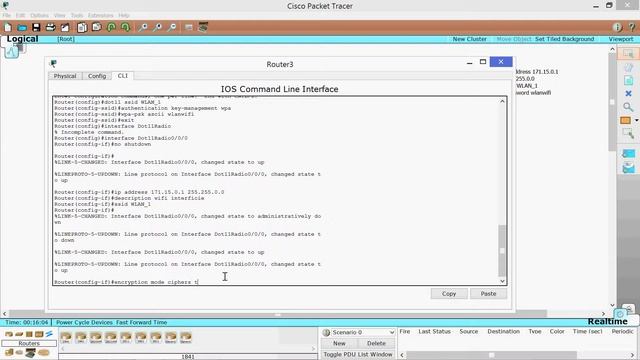Click the Paste button below CLI
The image size is (640, 360).
488,293
